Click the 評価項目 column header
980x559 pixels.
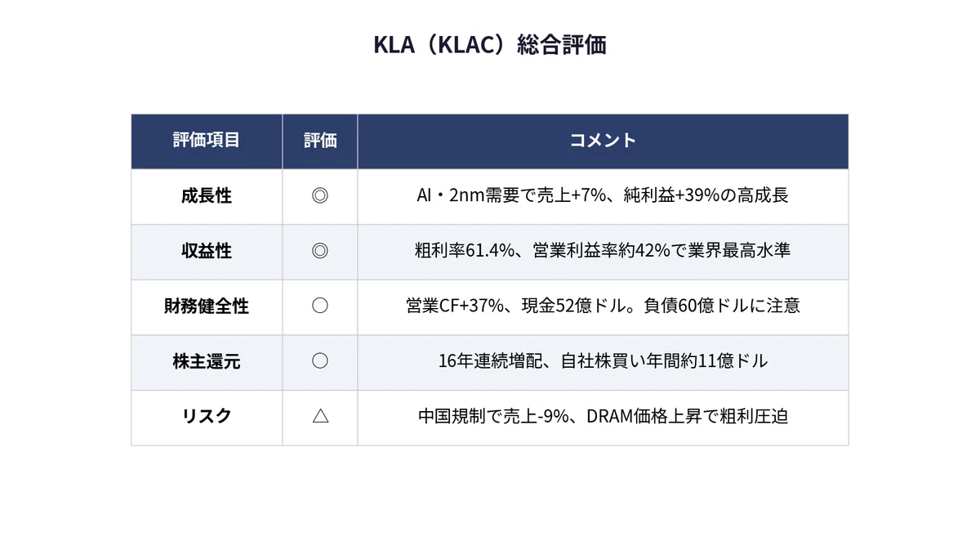(x=207, y=141)
